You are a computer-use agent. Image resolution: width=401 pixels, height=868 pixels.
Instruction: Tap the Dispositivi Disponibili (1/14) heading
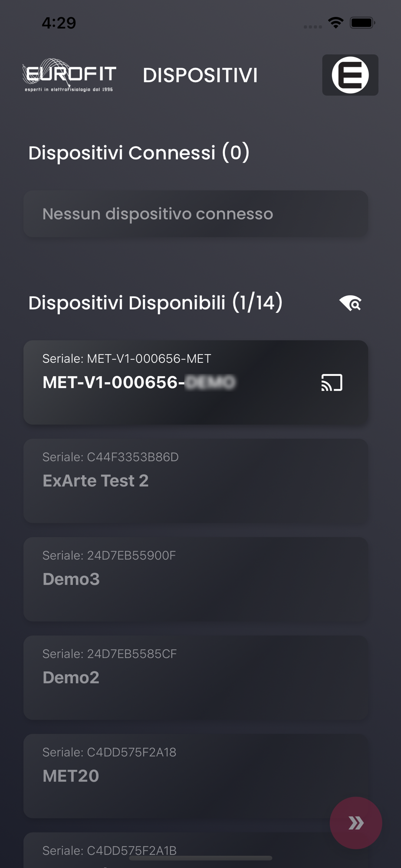[x=155, y=303]
